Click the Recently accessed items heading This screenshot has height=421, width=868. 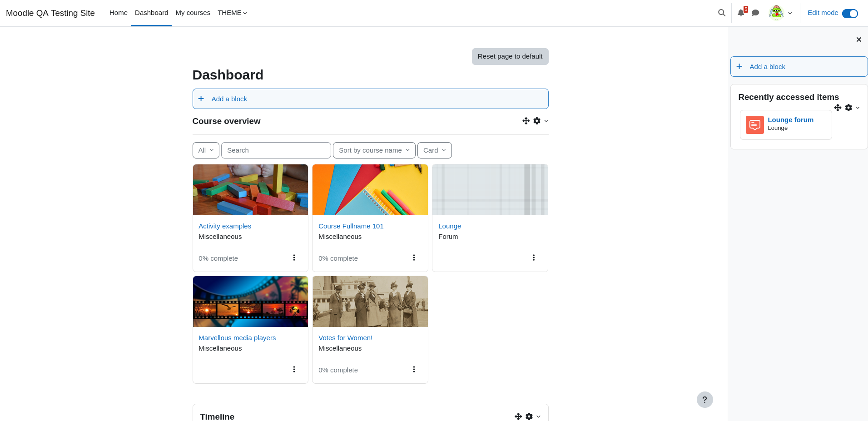(x=789, y=97)
